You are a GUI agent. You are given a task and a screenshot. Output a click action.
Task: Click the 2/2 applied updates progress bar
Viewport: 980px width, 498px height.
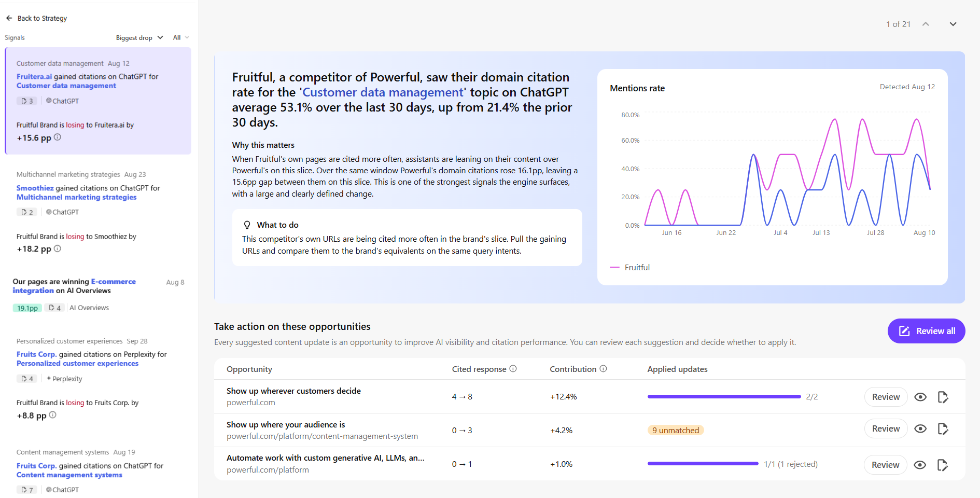(x=724, y=397)
